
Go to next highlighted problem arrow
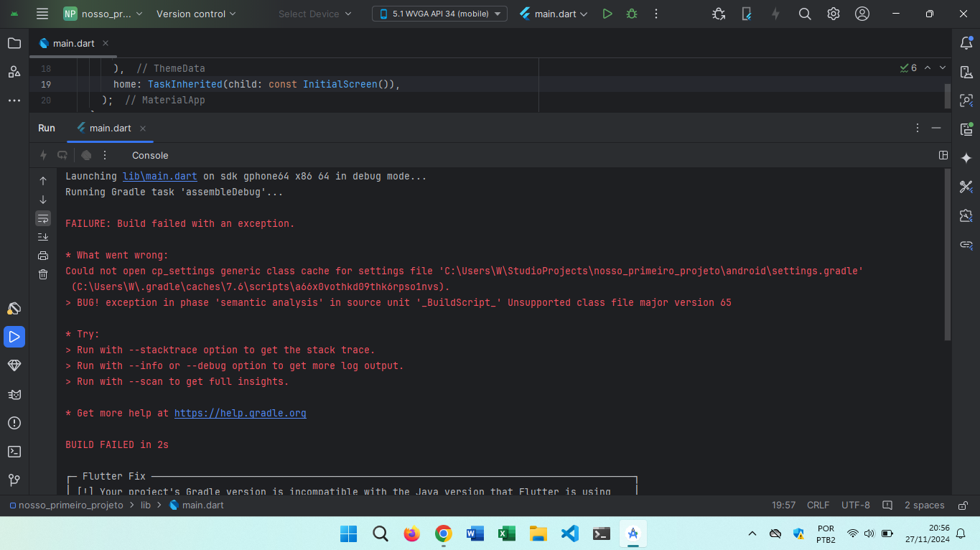pos(943,67)
